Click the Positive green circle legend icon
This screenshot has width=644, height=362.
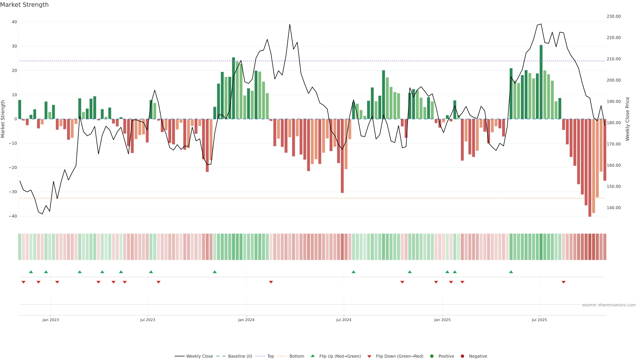pos(432,356)
